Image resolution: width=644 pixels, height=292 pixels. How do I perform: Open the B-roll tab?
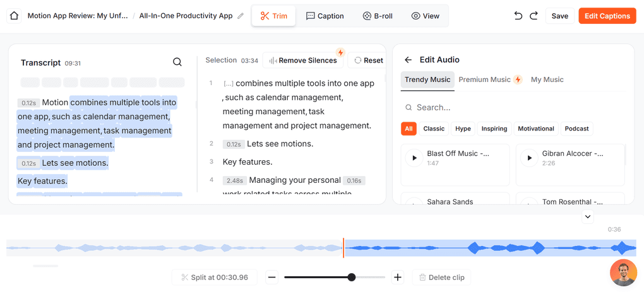(378, 16)
